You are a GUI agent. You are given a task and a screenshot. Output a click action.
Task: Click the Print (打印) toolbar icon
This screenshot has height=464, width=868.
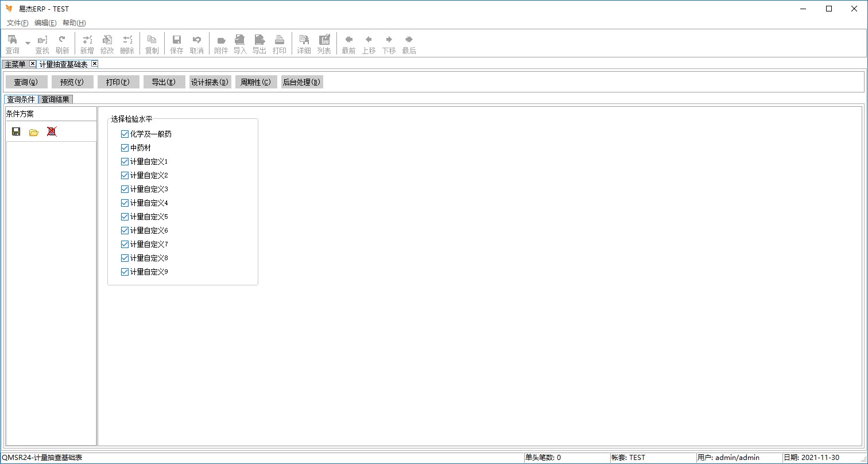280,44
